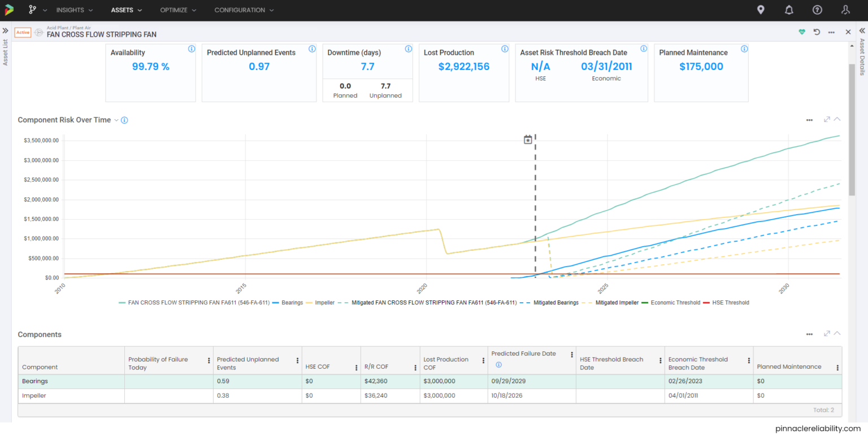Toggle Bearings series in chart legend
The height and width of the screenshot is (436, 868).
[x=292, y=303]
